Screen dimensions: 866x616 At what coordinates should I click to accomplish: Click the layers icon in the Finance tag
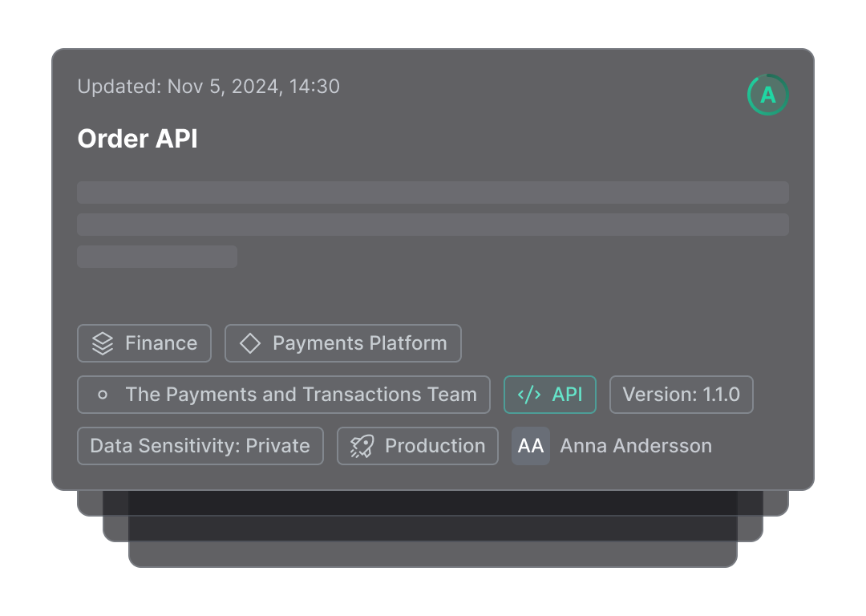point(103,343)
